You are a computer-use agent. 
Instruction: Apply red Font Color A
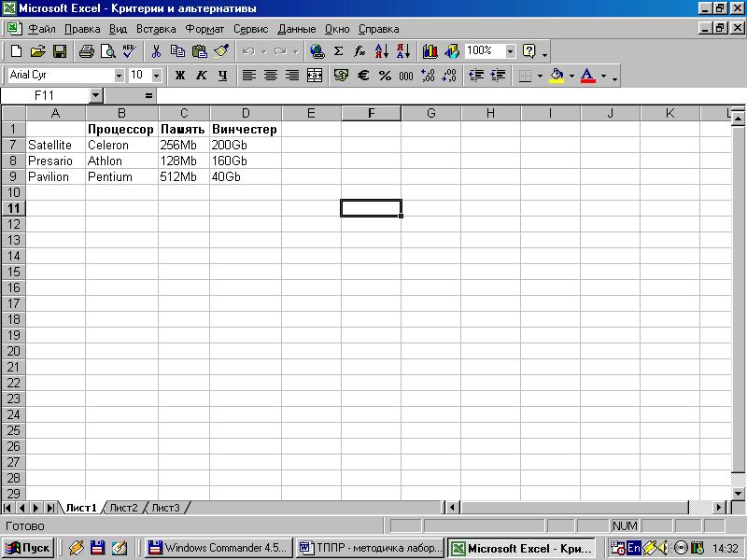(x=588, y=76)
